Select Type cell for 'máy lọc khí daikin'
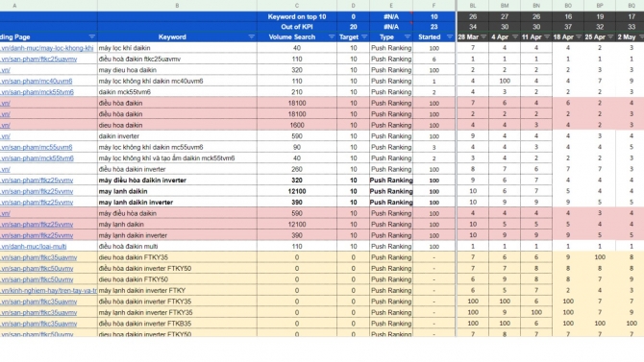 [x=391, y=48]
